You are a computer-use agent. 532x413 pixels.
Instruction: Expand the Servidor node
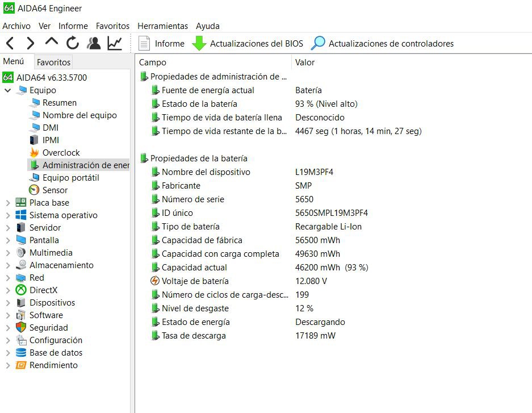pos(8,228)
